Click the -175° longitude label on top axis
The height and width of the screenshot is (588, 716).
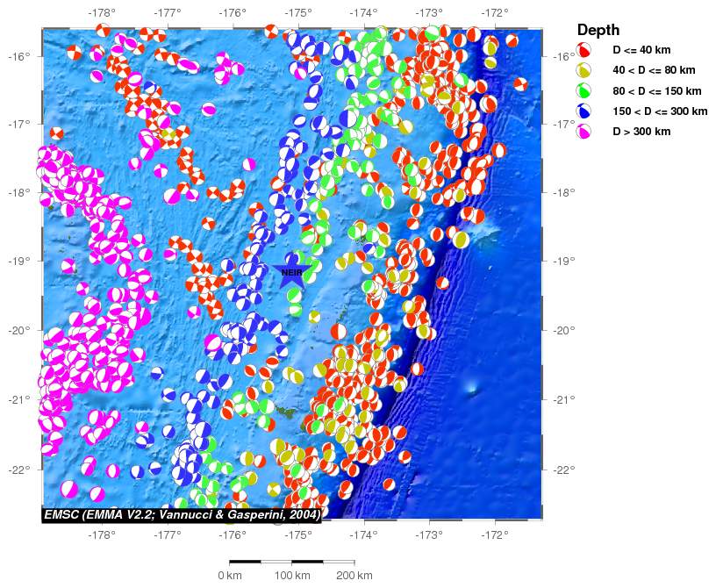[298, 12]
